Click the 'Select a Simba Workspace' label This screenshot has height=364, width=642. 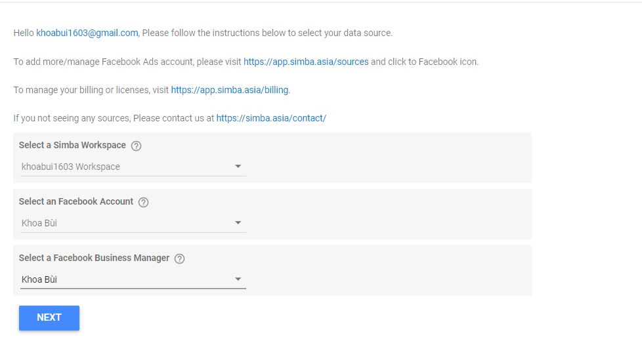click(x=72, y=145)
